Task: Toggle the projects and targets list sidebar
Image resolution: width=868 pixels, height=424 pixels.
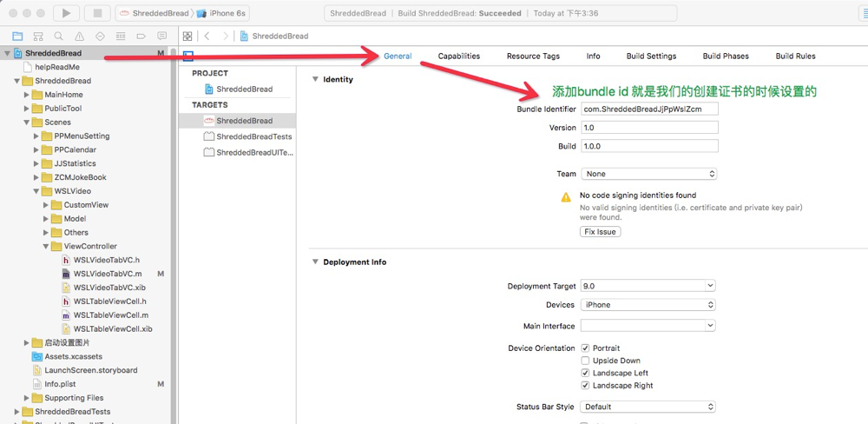Action: click(188, 56)
